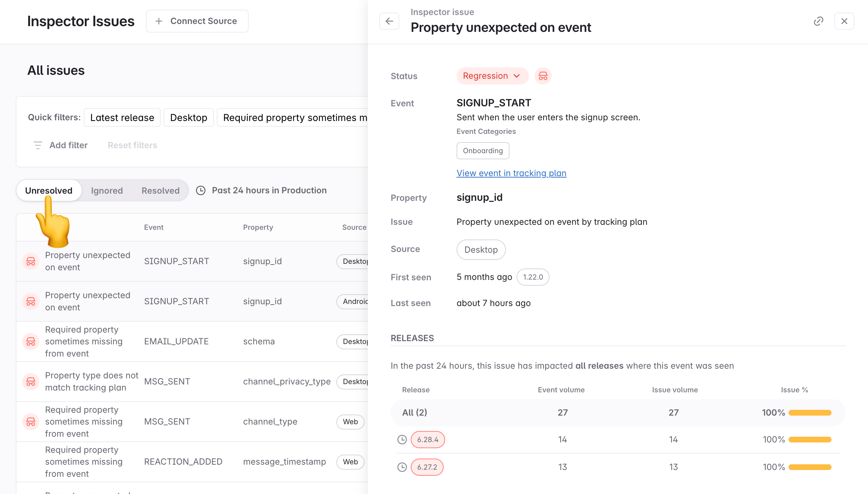This screenshot has width=868, height=494.
Task: Click the clock icon next to release 6.27.2
Action: click(x=402, y=467)
